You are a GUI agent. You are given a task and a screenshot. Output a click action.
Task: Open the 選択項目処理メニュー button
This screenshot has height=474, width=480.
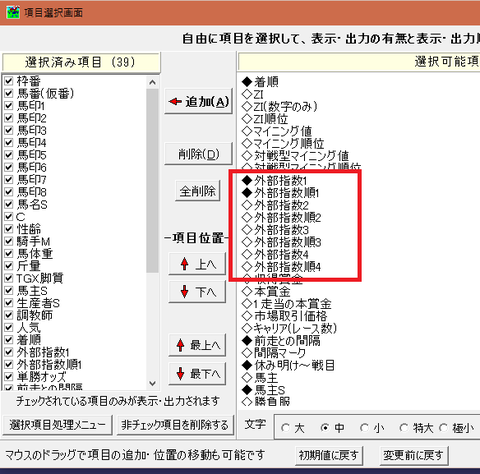pos(57,425)
